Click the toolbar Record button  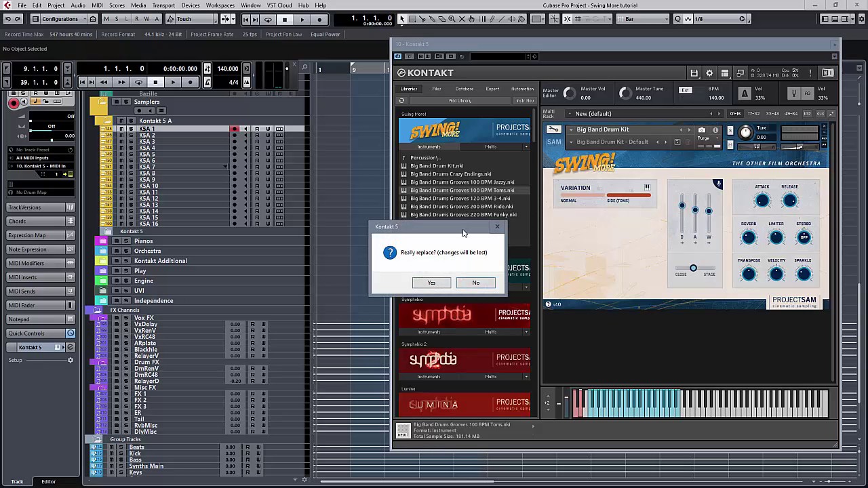[320, 20]
